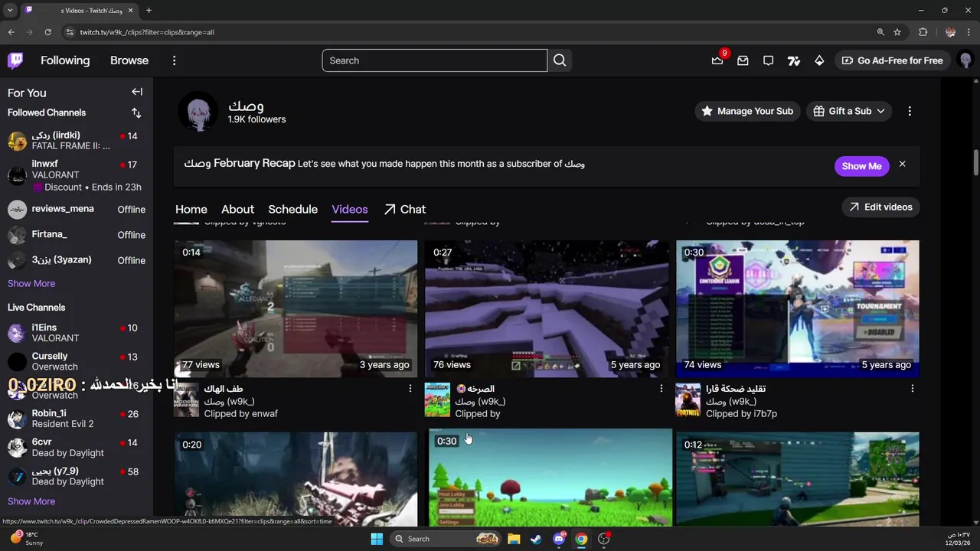980x551 pixels.
Task: Open the 3yazan channel
Action: [77, 260]
